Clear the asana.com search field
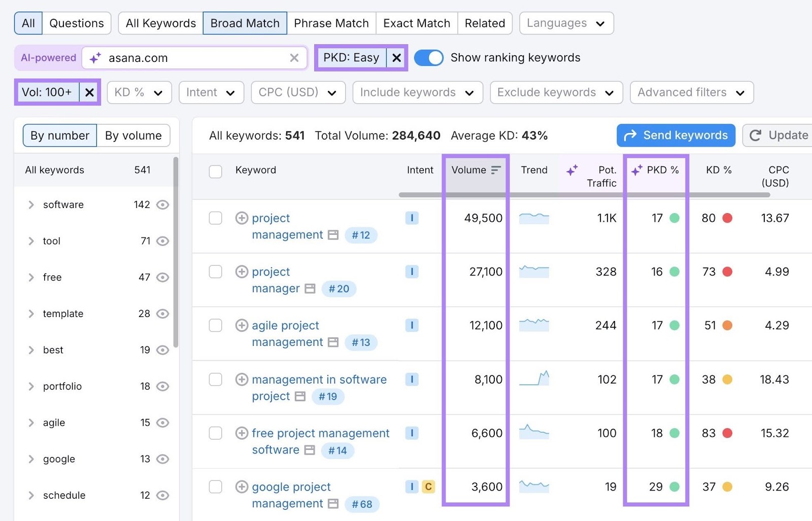This screenshot has width=812, height=521. click(294, 58)
